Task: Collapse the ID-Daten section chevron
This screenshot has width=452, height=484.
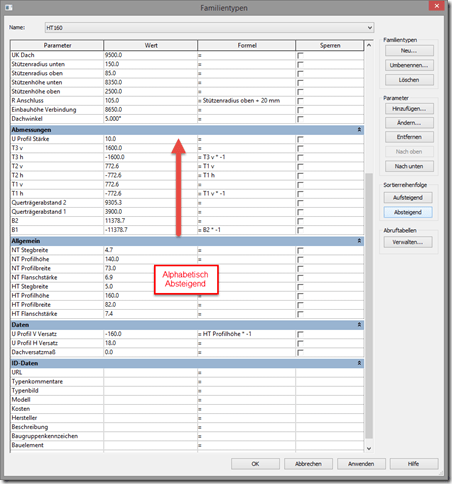Action: point(359,363)
